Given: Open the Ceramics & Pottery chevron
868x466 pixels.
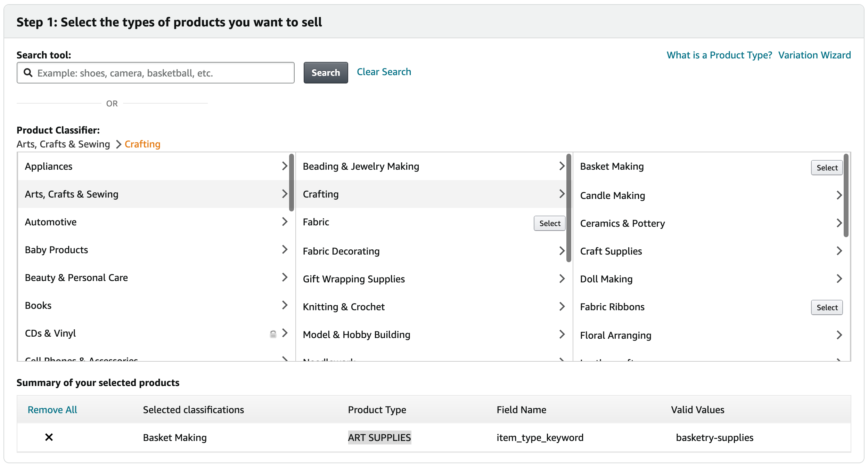Looking at the screenshot, I should [x=839, y=223].
